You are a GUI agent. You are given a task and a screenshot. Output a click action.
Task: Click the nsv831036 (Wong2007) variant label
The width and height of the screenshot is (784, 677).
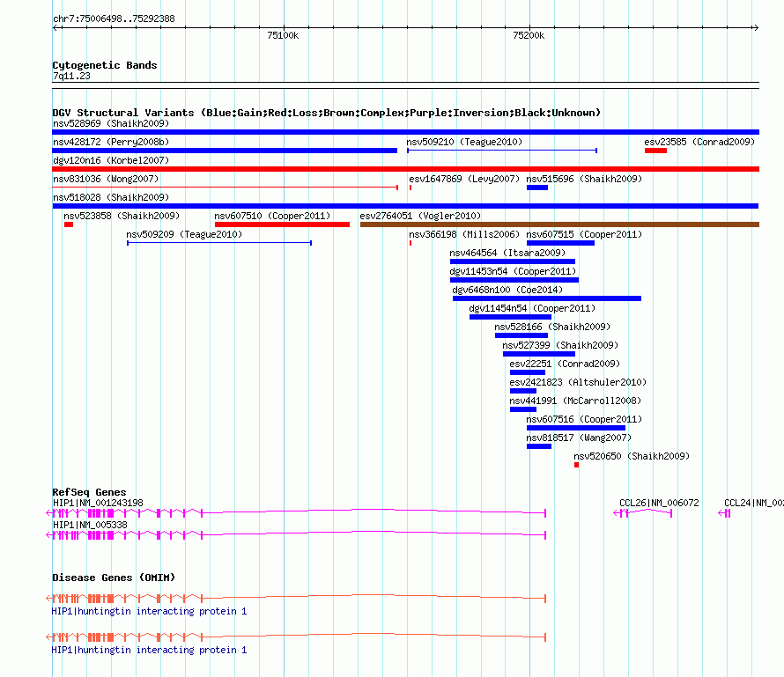[106, 179]
